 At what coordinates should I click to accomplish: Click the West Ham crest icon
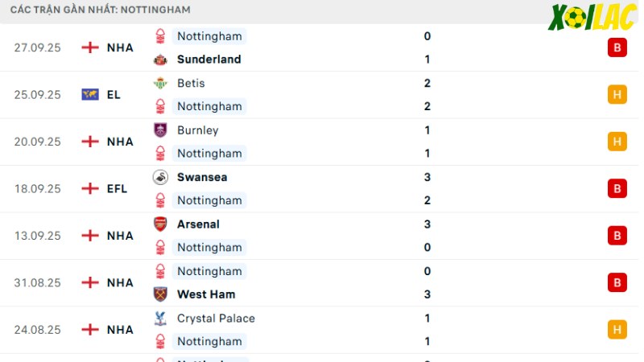[160, 294]
